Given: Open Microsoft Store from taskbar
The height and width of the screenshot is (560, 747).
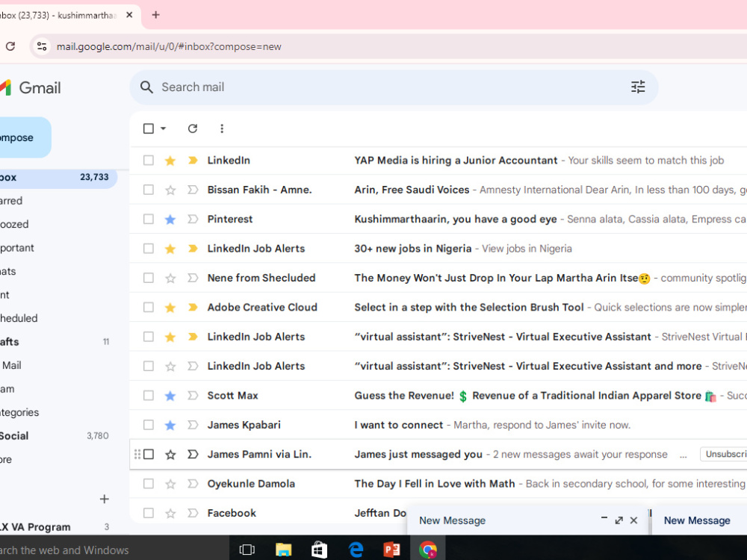Looking at the screenshot, I should tap(319, 550).
